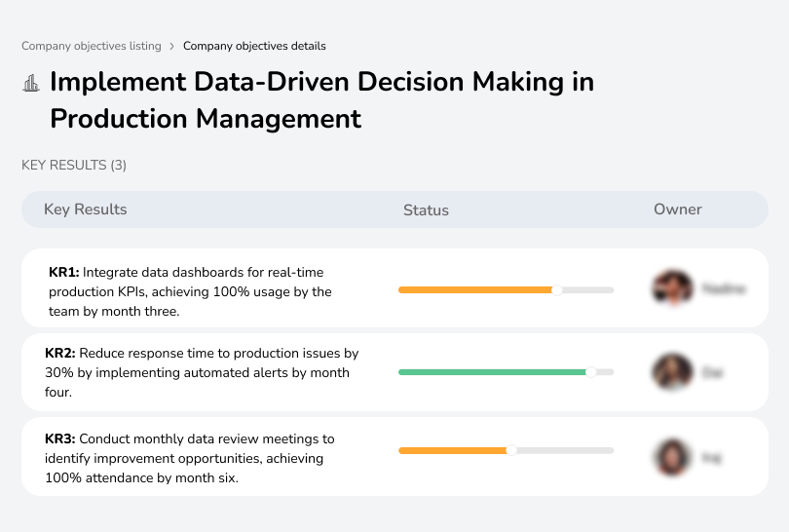Open the Company objectives listing breadcrumb

click(x=92, y=46)
